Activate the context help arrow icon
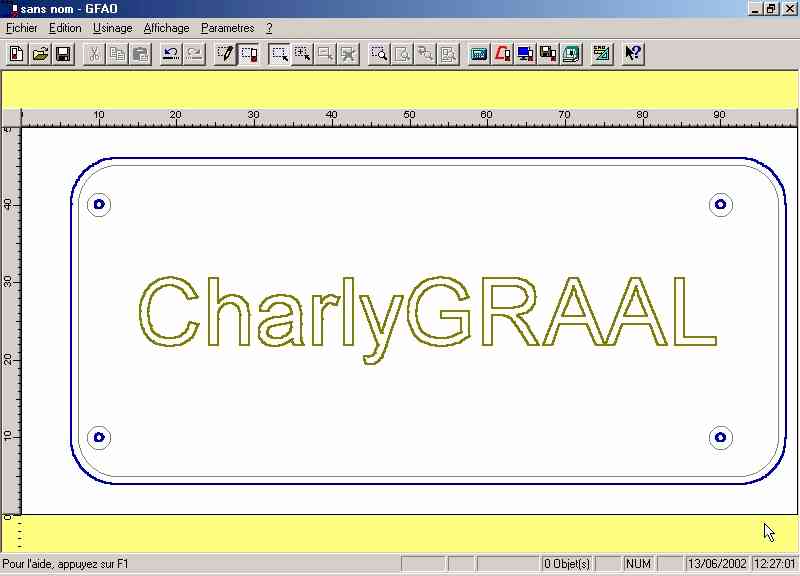800x576 pixels. (633, 54)
